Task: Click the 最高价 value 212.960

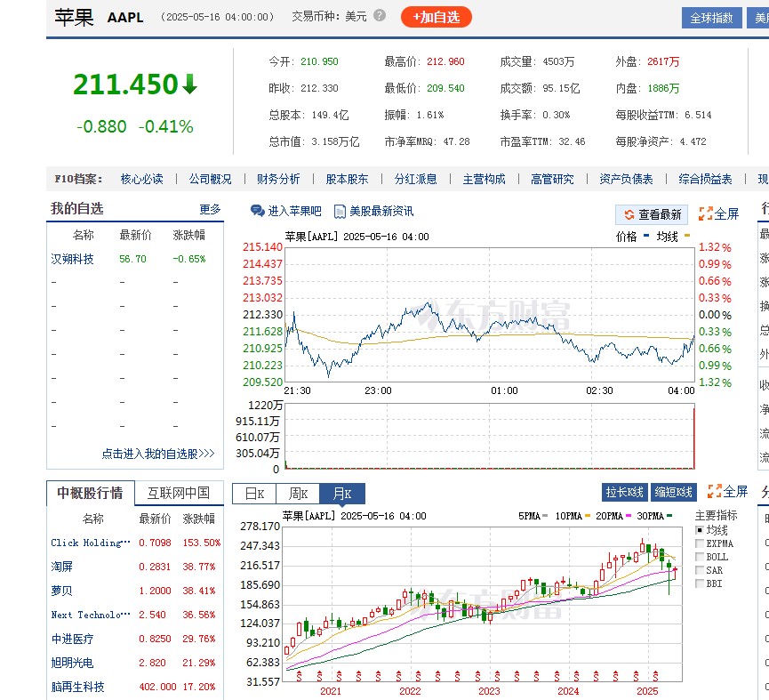Action: pos(445,61)
